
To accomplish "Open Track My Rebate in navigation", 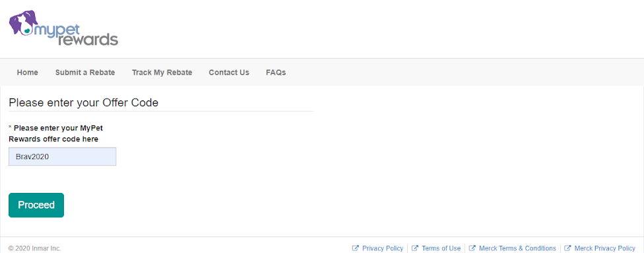I will [x=162, y=73].
